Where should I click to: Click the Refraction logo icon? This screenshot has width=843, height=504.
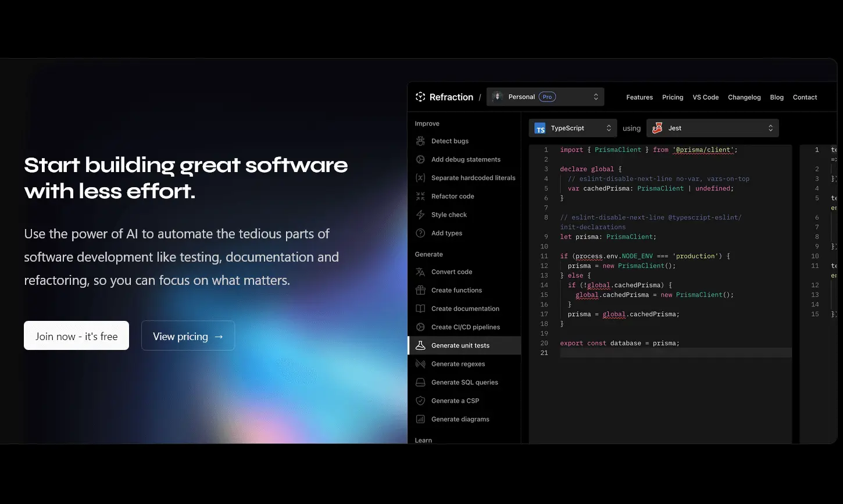pos(420,97)
